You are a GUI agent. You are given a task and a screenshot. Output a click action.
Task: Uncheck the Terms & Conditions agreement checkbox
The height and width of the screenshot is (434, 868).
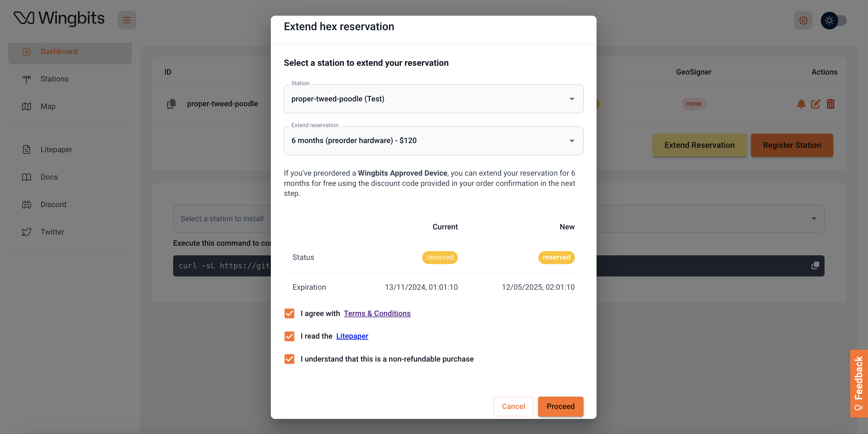click(289, 313)
